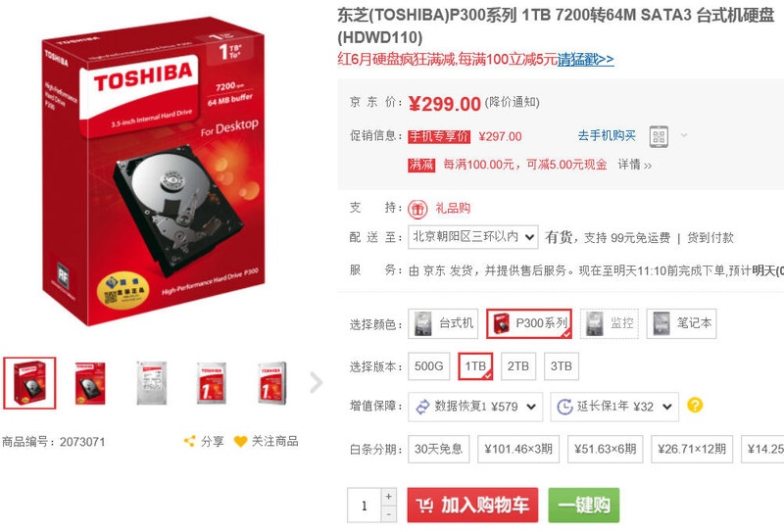784x532 pixels.
Task: Click the yellow question mark help icon
Action: (x=695, y=405)
